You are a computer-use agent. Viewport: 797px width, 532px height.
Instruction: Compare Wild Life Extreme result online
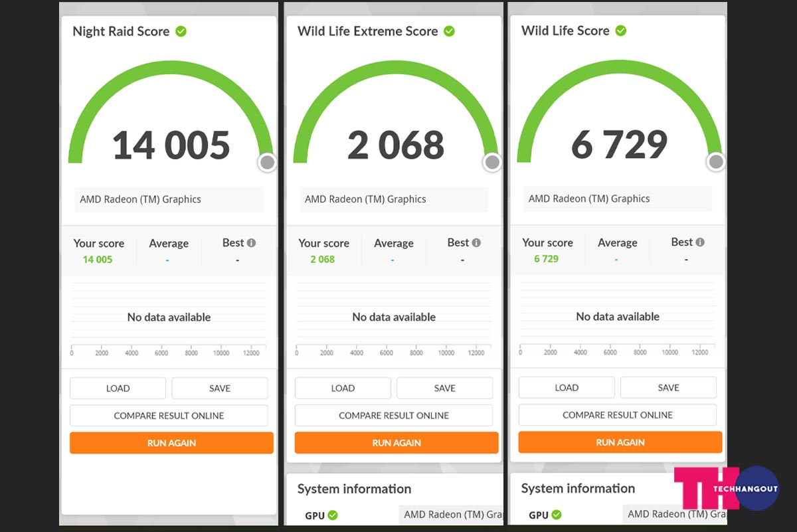coord(394,416)
